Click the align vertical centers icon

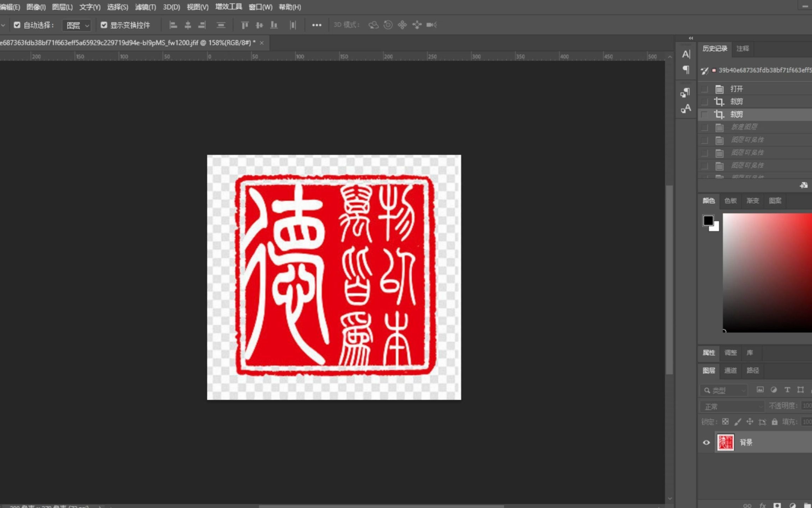(259, 25)
